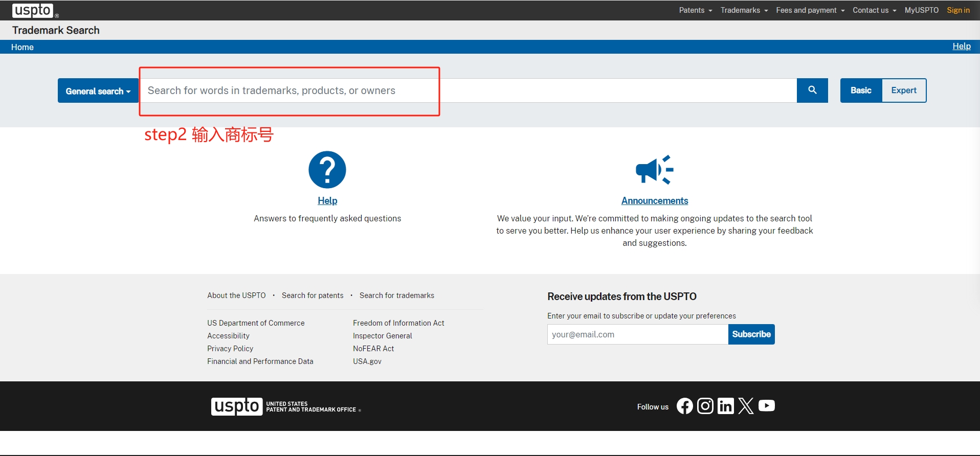Screen dimensions: 980x456
Task: Click the blue question mark Help icon
Action: pos(327,170)
